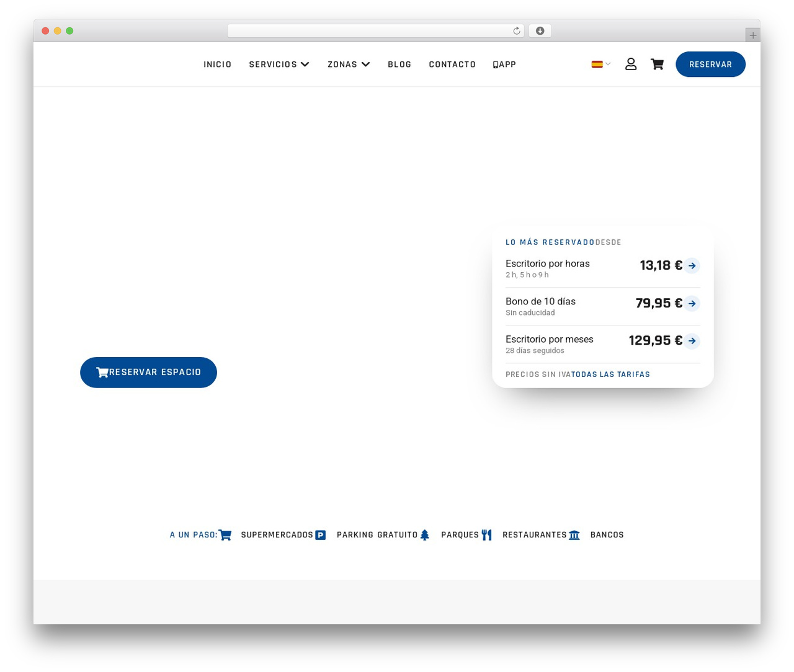Open a new browser tab with plus
The height and width of the screenshot is (672, 794).
pos(752,35)
